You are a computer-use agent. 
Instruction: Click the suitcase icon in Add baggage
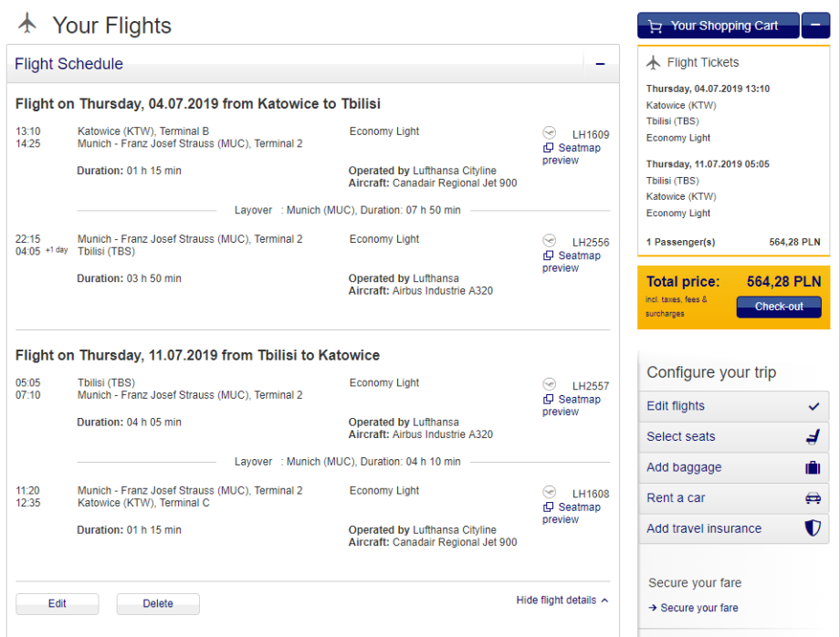coord(813,467)
